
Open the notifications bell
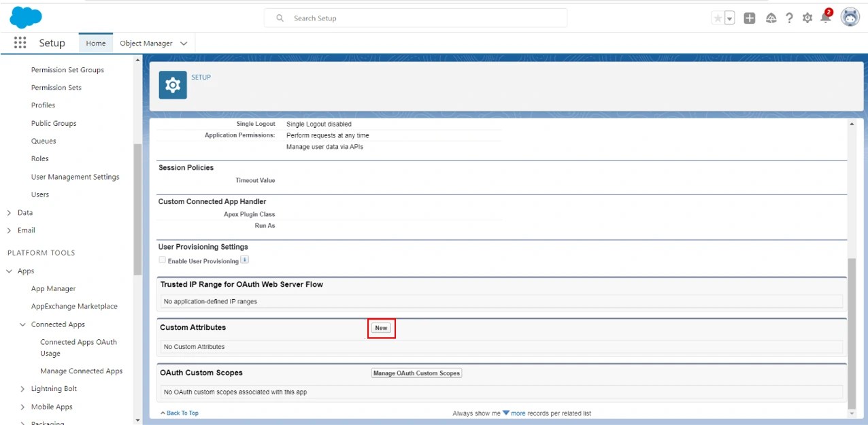click(825, 18)
